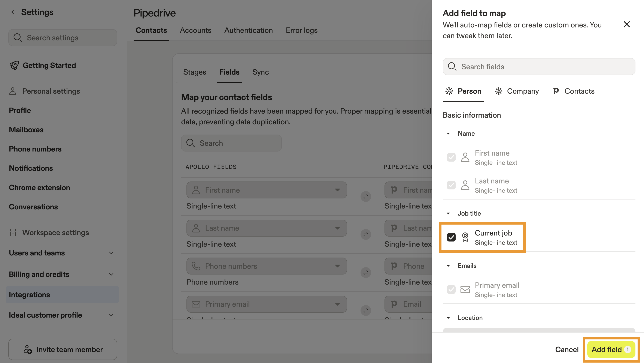Click the First name checkbox
Screen dimensions: 644x363
[x=451, y=157]
